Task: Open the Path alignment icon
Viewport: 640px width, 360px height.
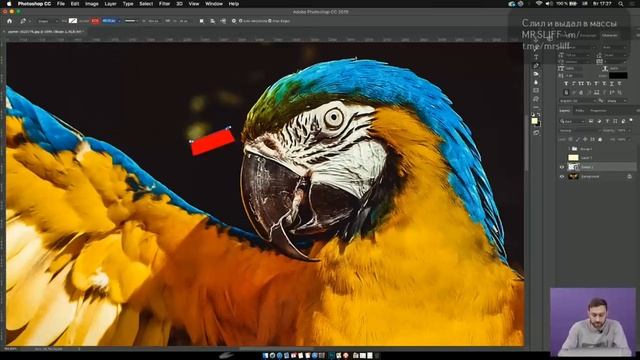Action: tap(212, 21)
